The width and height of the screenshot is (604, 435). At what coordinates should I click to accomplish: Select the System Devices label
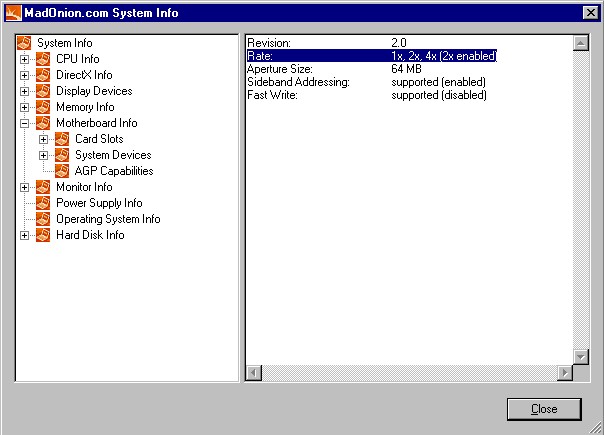(x=113, y=155)
